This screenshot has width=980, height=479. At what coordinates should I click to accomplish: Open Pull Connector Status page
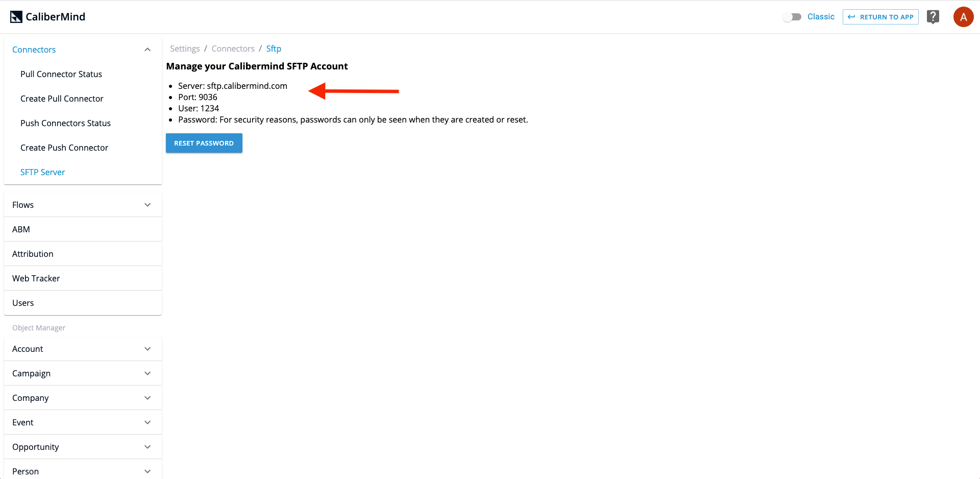point(83,74)
